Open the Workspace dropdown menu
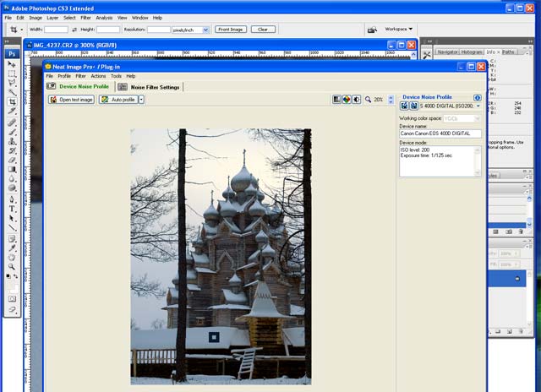Viewport: 541px width, 392px height. pos(397,29)
